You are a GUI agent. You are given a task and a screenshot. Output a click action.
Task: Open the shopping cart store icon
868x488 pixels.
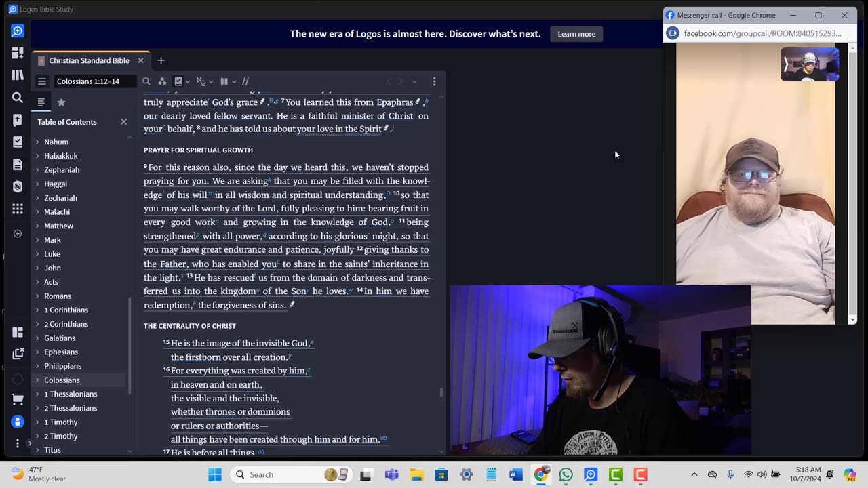pyautogui.click(x=18, y=399)
